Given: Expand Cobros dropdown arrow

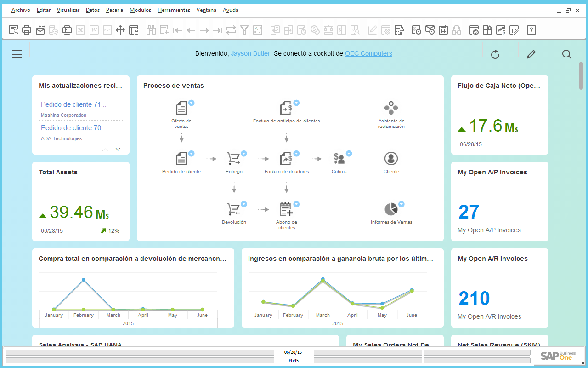Looking at the screenshot, I should (349, 153).
